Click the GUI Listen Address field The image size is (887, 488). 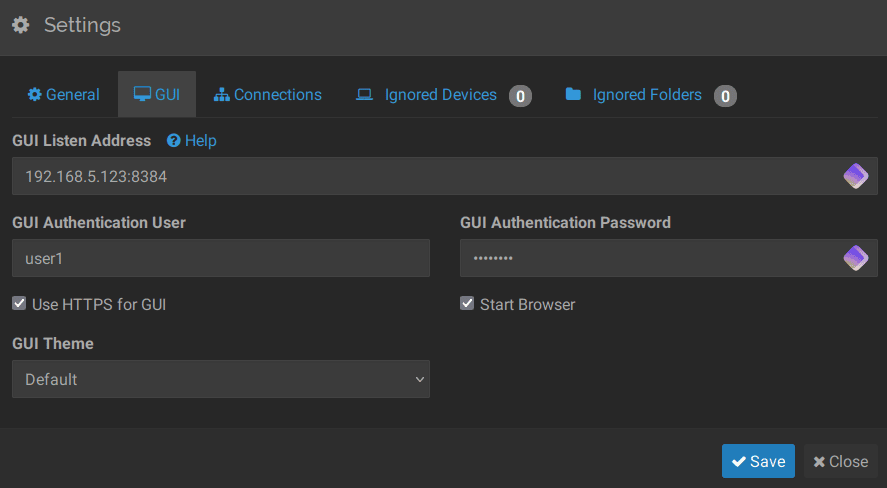coord(445,176)
